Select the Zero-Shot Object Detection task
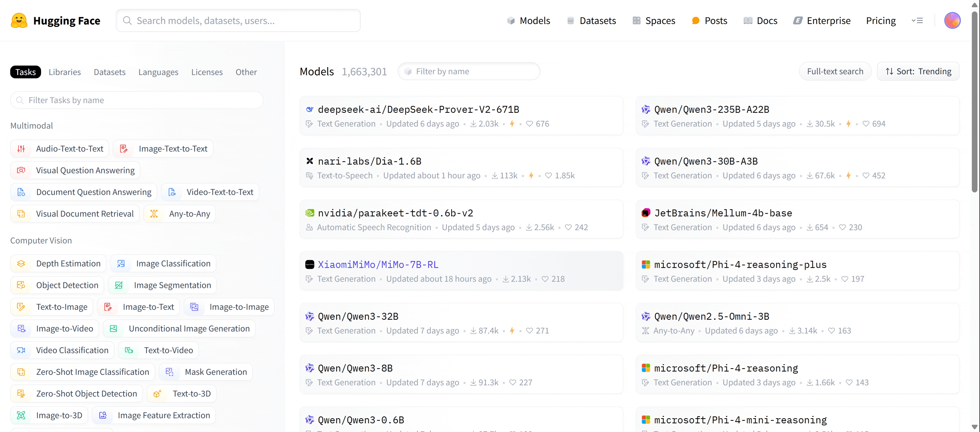 tap(77, 394)
